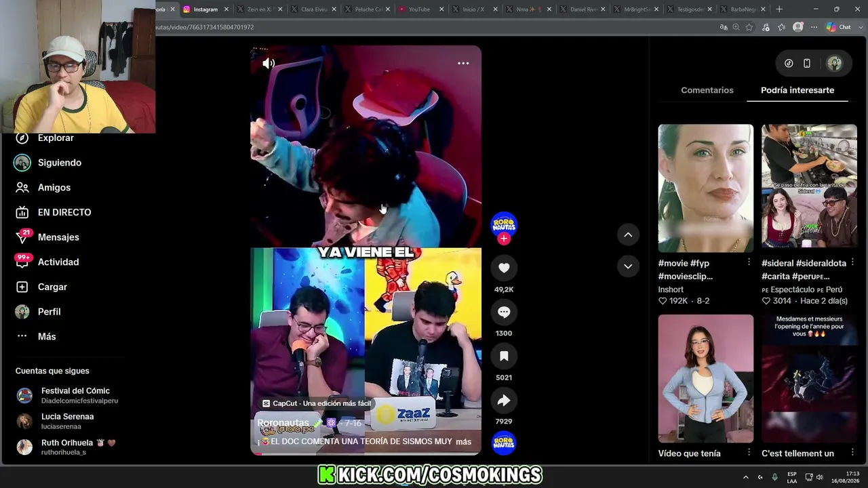Click the TikTok coins icon in top pill

(x=789, y=64)
